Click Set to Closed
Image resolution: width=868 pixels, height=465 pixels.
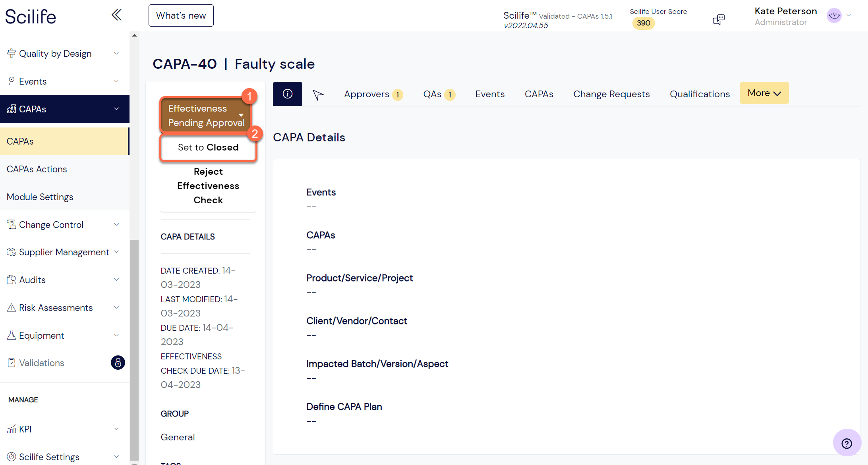pos(208,147)
